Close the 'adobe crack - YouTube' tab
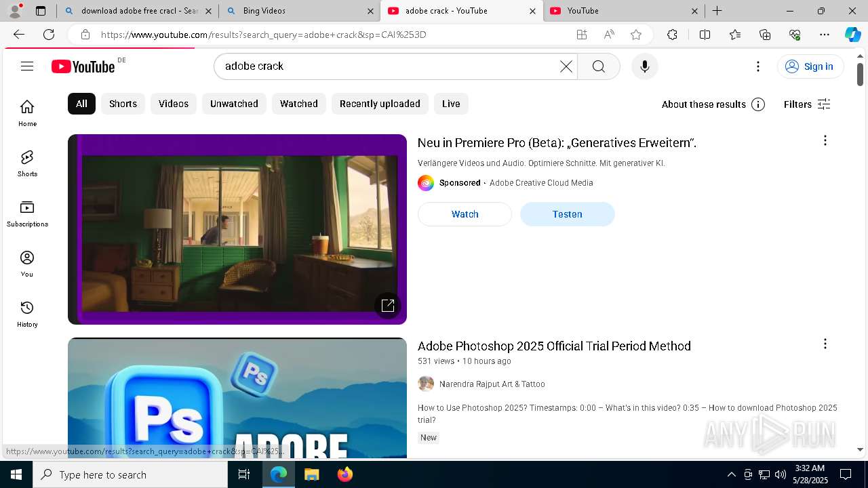 pos(532,11)
